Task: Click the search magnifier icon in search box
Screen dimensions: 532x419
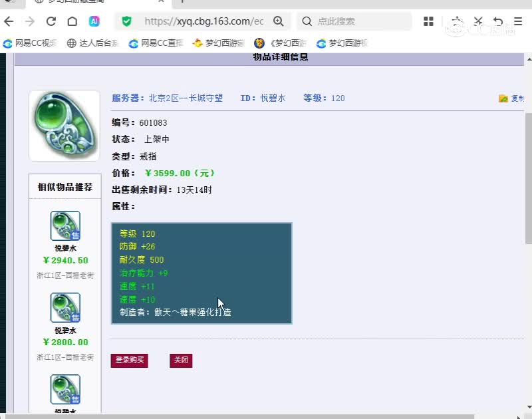Action: (x=307, y=21)
